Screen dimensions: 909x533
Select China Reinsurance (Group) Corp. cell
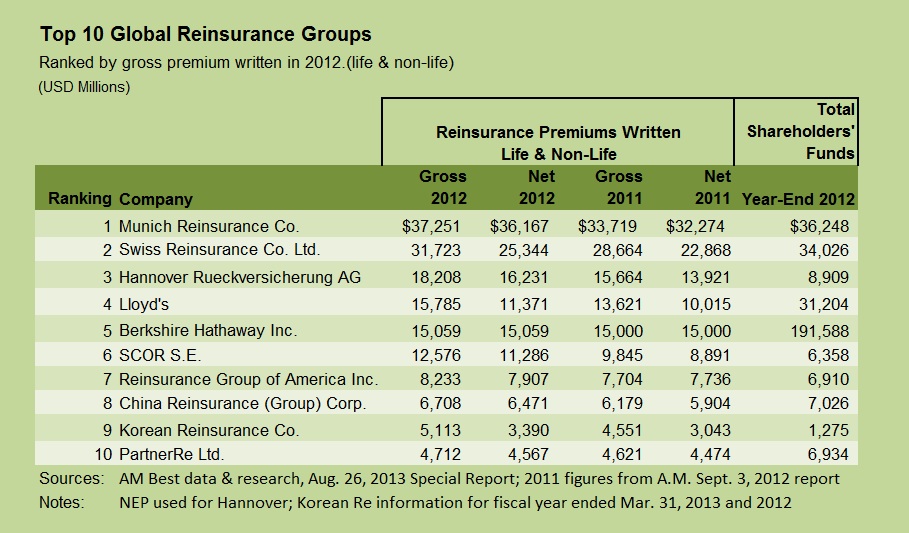[x=243, y=404]
